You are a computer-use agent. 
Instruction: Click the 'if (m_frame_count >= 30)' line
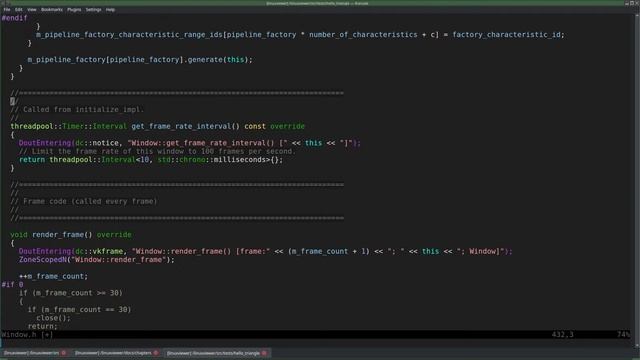(71, 293)
